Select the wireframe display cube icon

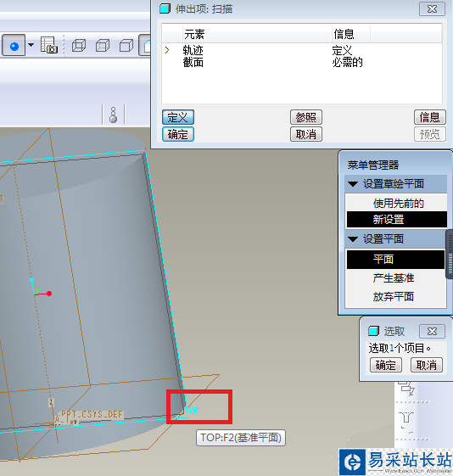point(79,46)
